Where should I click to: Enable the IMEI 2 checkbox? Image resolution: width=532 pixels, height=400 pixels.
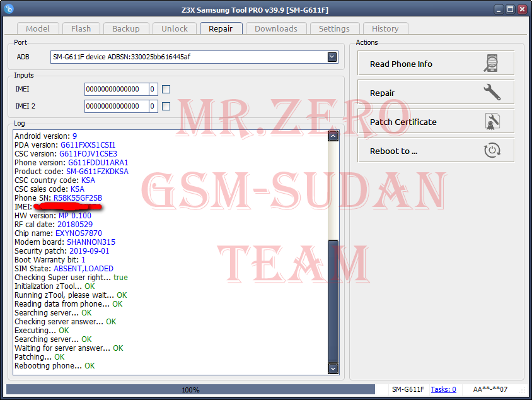tap(166, 106)
